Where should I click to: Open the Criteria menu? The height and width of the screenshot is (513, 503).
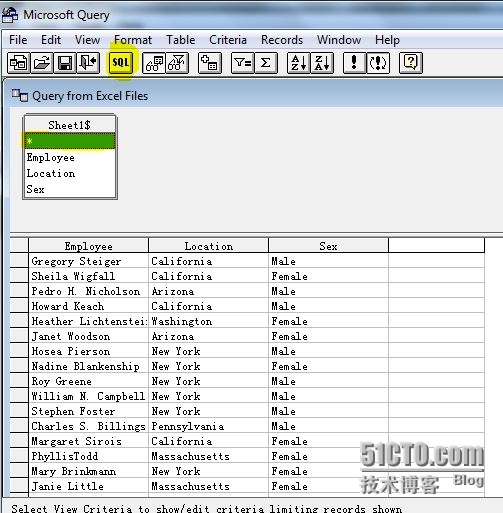(228, 40)
